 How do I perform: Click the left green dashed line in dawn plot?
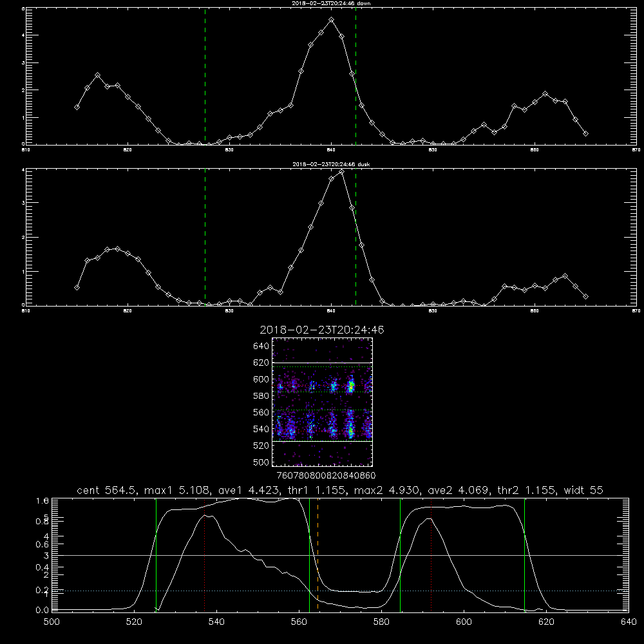205,76
